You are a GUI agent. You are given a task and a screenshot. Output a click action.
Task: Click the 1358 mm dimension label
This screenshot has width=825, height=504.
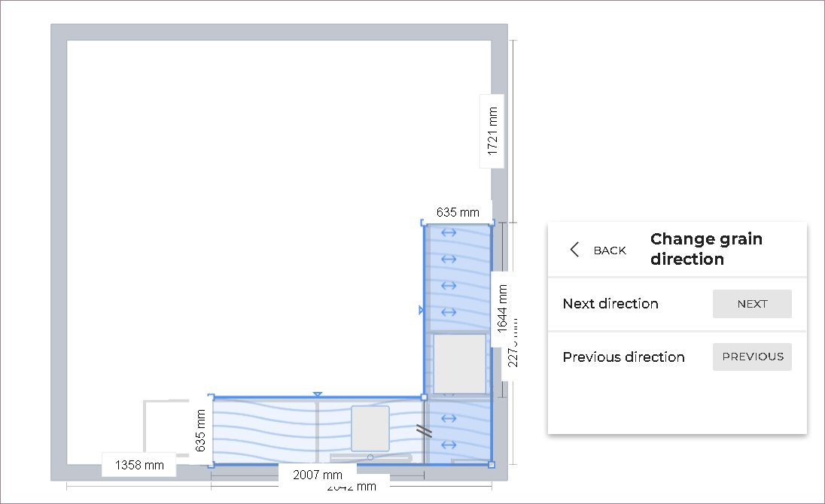click(139, 465)
